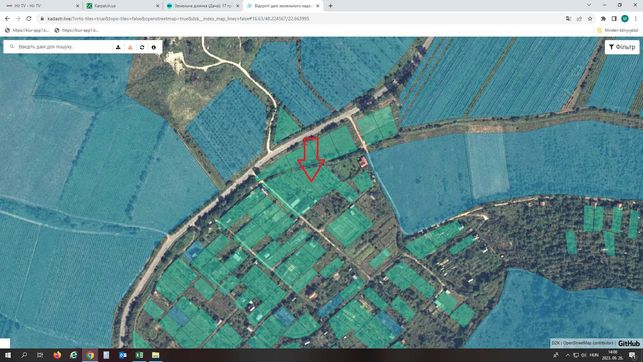Reload the page with browser refresh
643x362 pixels.
pyautogui.click(x=29, y=18)
